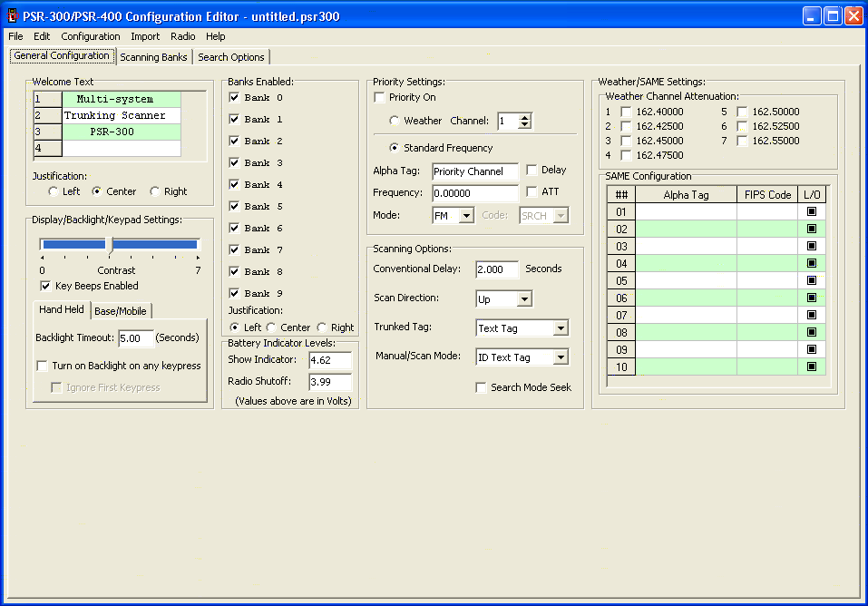Disable Key Beeps Enabled checkbox
This screenshot has height=606, width=868.
point(46,286)
